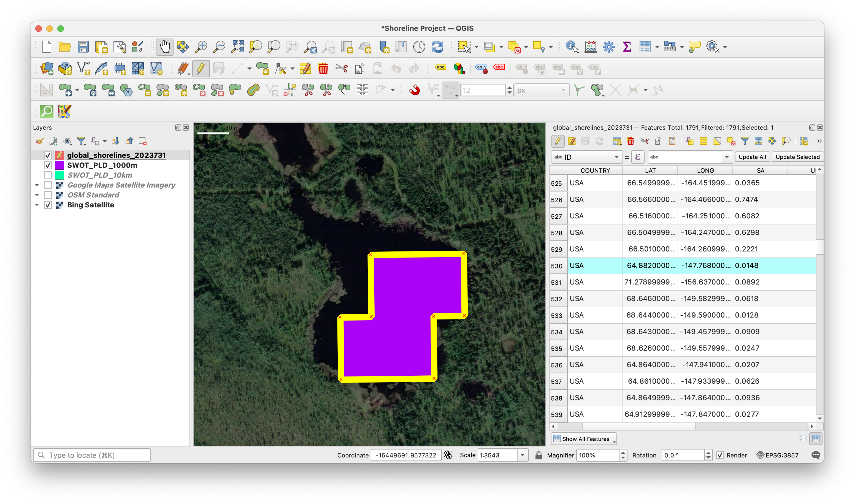Click the Refresh map icon
The height and width of the screenshot is (504, 855).
[x=437, y=47]
